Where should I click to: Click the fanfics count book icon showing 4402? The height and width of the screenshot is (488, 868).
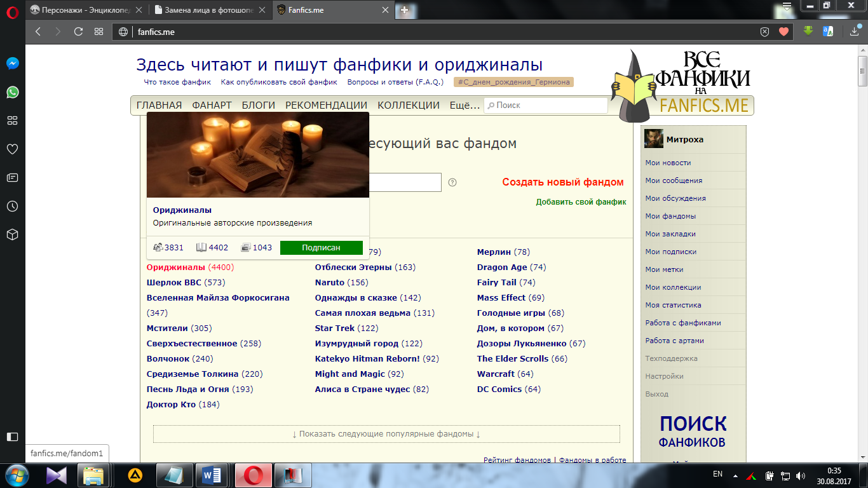201,248
